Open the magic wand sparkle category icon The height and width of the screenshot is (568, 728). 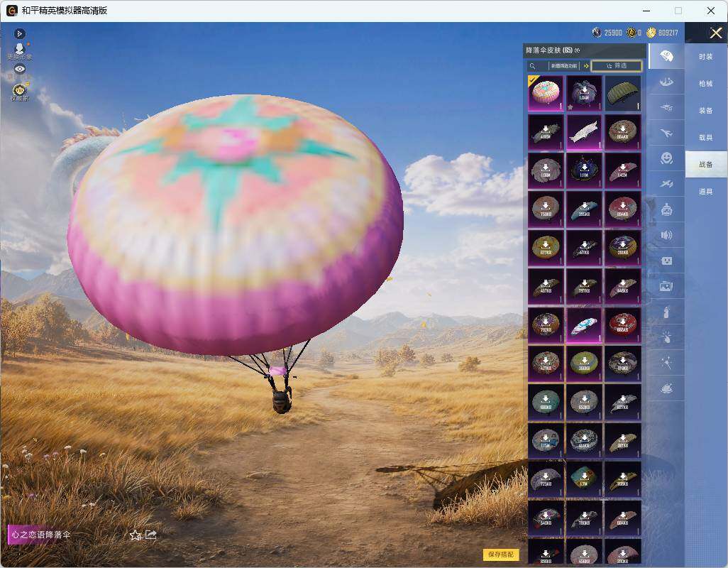tap(666, 363)
